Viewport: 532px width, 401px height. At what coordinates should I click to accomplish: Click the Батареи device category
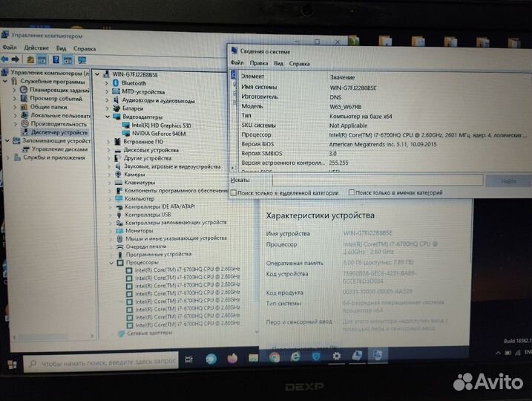click(x=133, y=108)
